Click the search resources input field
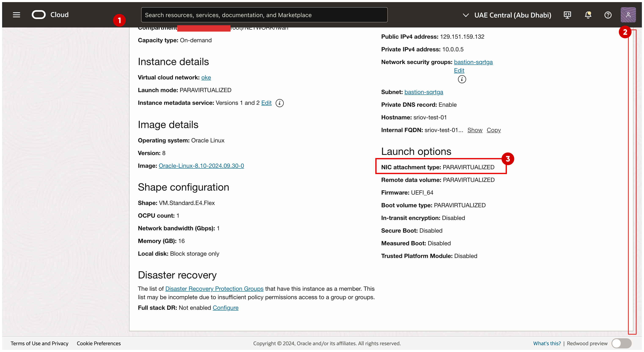 click(x=264, y=15)
